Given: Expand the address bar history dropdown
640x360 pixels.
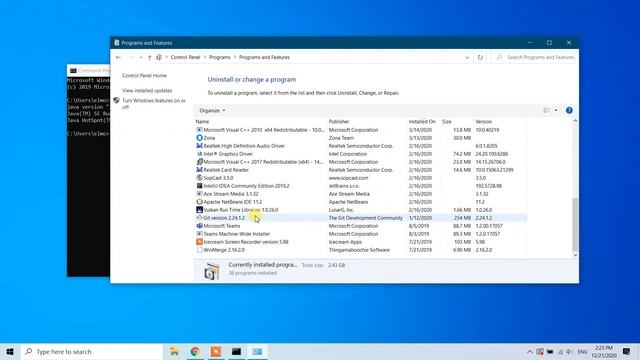Looking at the screenshot, I should (x=467, y=58).
